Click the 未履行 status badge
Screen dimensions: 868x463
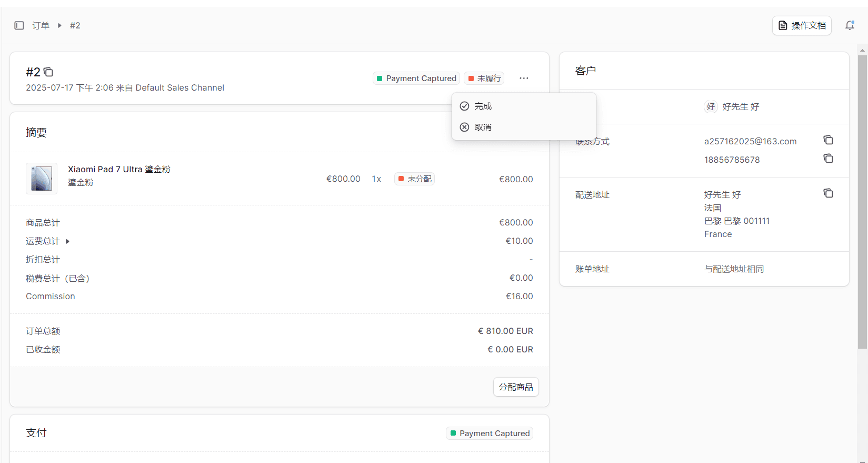(x=484, y=78)
